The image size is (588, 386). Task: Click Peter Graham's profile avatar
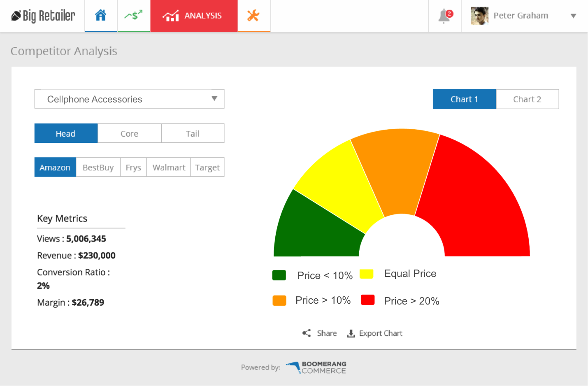tap(479, 16)
